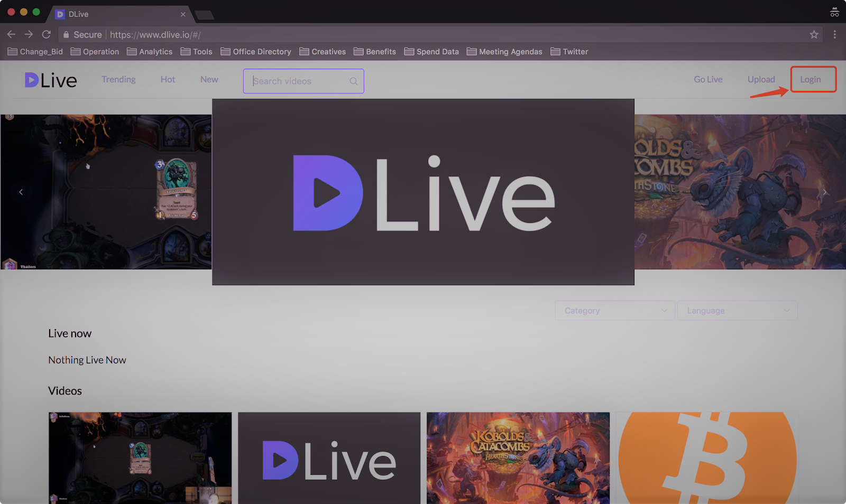Go to the Trending section
This screenshot has height=504, width=846.
118,79
